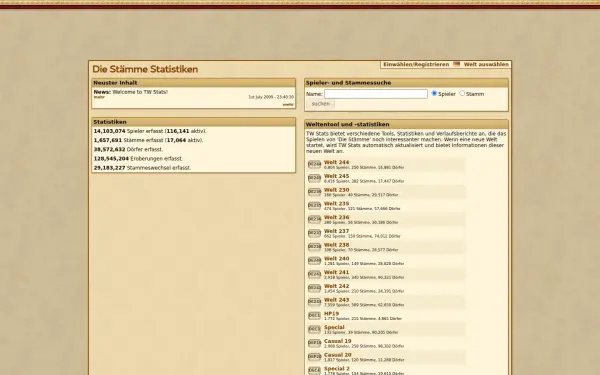Image resolution: width=600 pixels, height=375 pixels.
Task: Click the DE241 badge icon beside Welt 241
Action: 315,275
